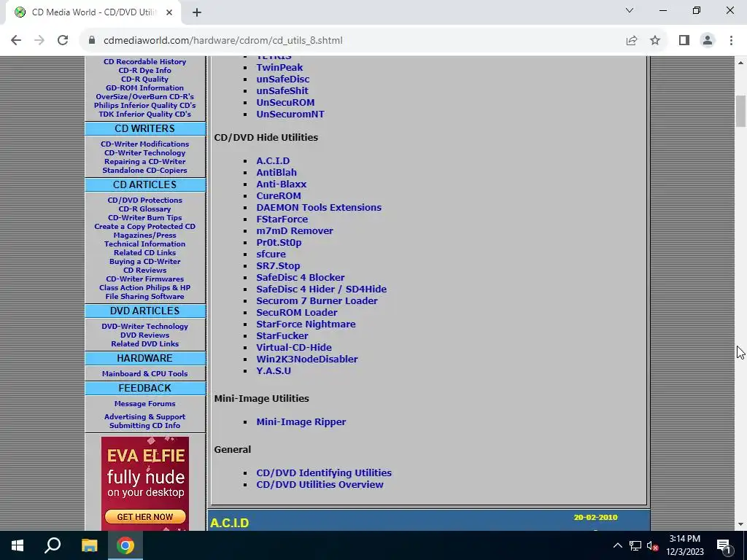Viewport: 747px width, 560px height.
Task: Open Chrome's three-dot menu
Action: (x=731, y=41)
